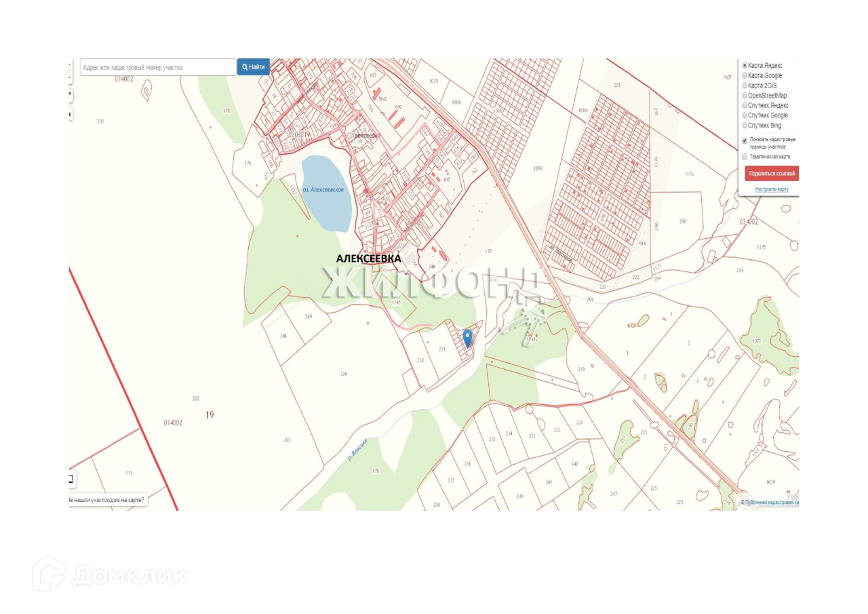This screenshot has height=614, width=868.
Task: Click parcel number 230
Action: tap(420, 360)
